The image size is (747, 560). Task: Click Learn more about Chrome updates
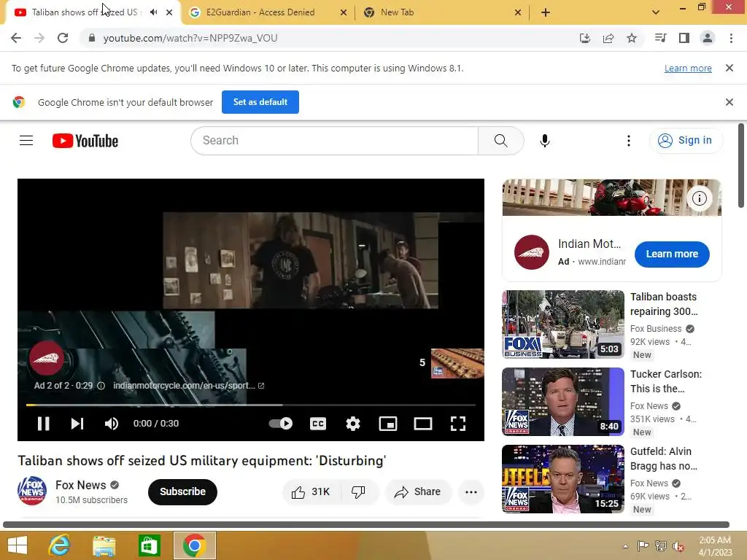688,68
